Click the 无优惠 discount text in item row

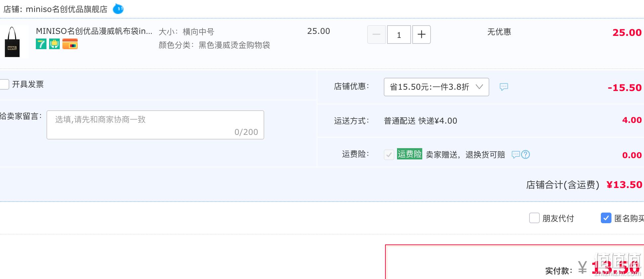pos(499,32)
